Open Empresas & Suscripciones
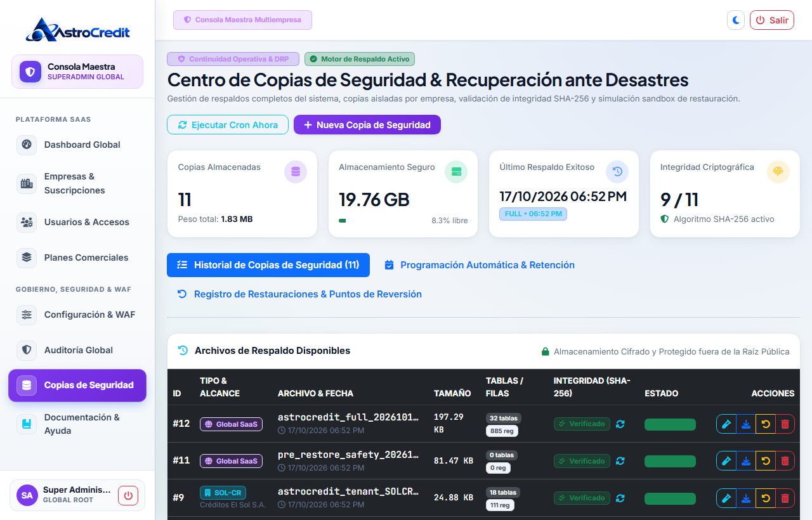The width and height of the screenshot is (812, 520). 77,183
